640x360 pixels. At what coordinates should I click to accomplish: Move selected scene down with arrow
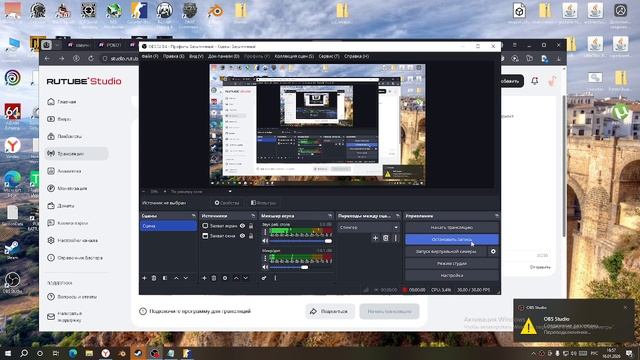(186, 278)
